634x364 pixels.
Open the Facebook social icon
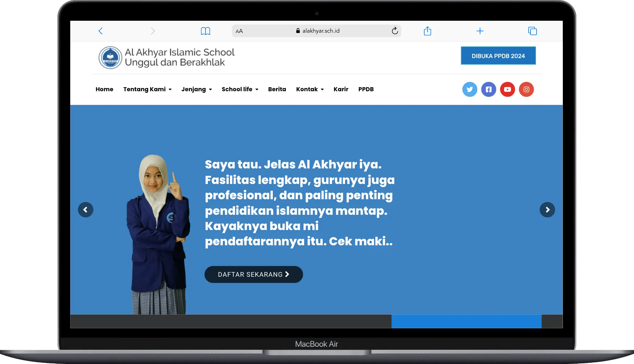point(489,89)
